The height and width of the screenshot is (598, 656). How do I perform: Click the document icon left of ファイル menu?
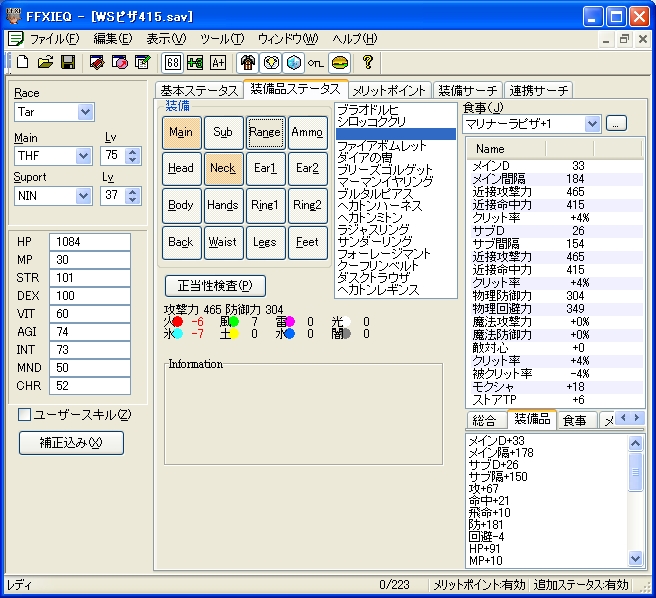pos(15,39)
